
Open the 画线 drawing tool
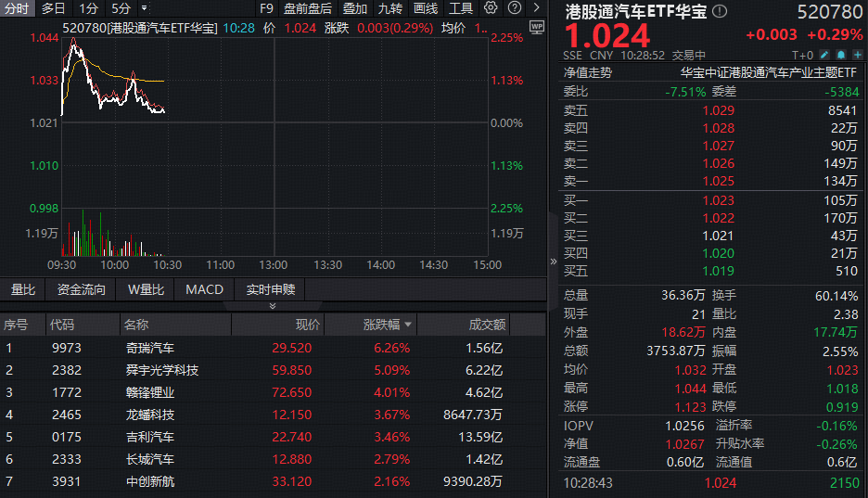tap(426, 8)
